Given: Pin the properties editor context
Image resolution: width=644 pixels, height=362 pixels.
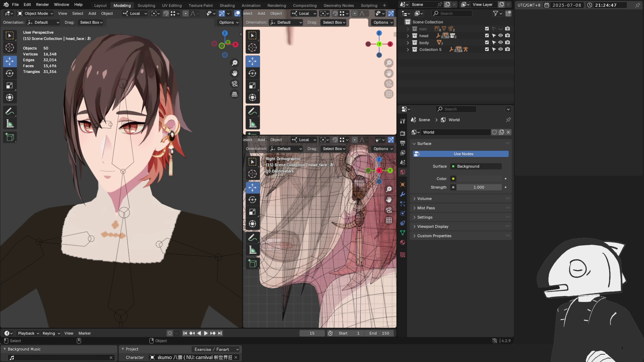Looking at the screenshot, I should click(508, 120).
